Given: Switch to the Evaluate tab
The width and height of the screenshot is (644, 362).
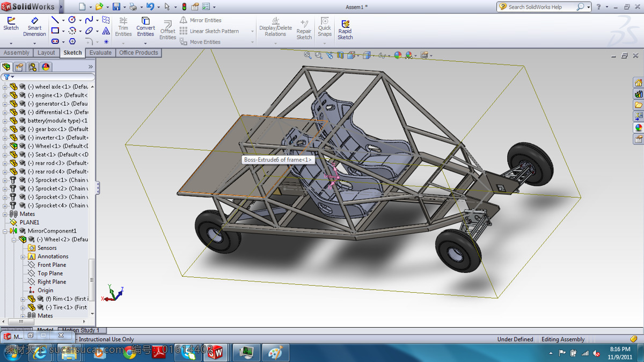Looking at the screenshot, I should [100, 53].
